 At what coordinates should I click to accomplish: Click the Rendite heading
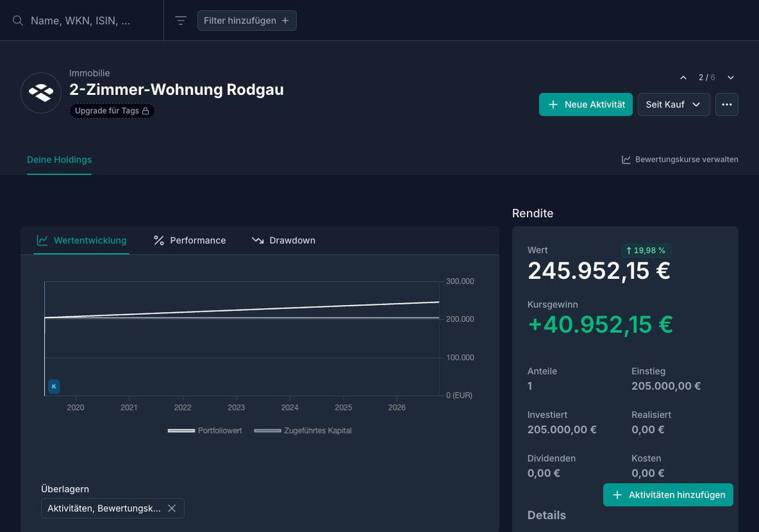tap(533, 213)
